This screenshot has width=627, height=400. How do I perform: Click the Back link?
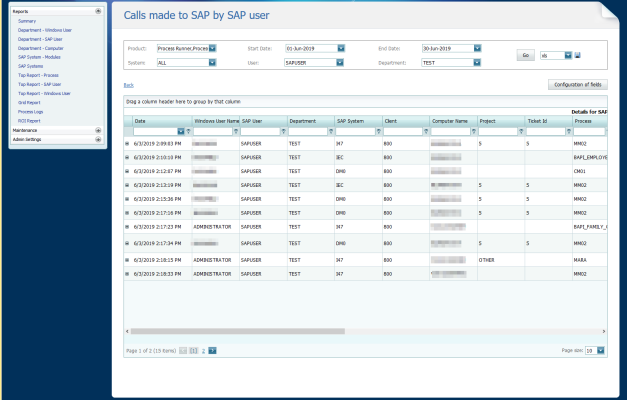coord(128,85)
